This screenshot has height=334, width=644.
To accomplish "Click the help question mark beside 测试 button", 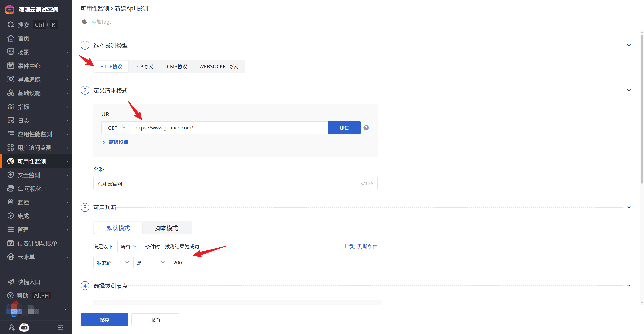I will coord(366,128).
